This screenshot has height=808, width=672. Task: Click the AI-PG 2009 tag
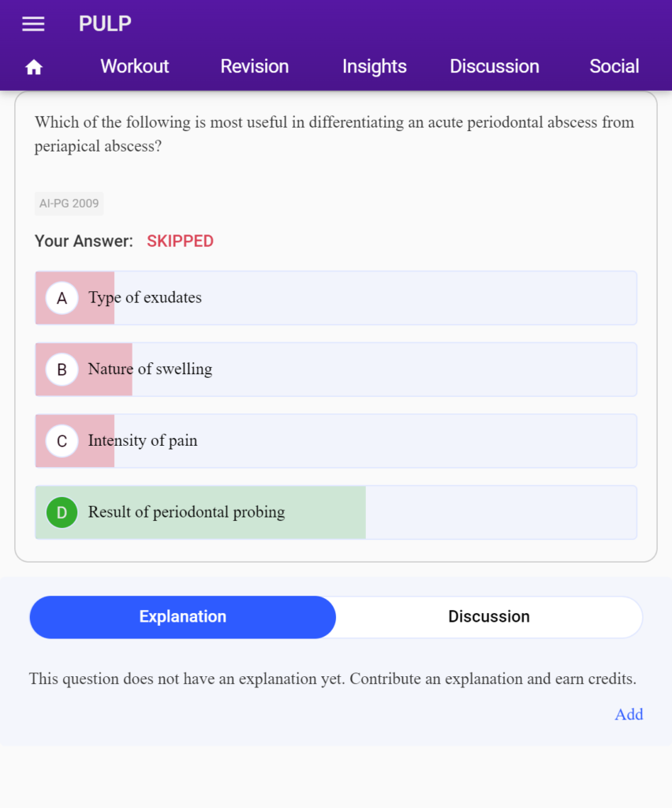tap(69, 204)
